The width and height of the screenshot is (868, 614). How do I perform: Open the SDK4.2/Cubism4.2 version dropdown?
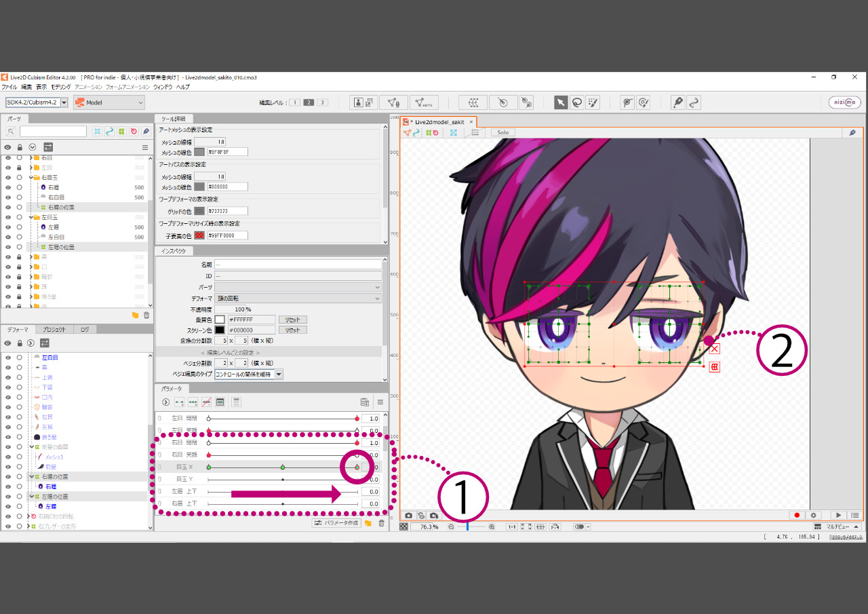pos(37,102)
